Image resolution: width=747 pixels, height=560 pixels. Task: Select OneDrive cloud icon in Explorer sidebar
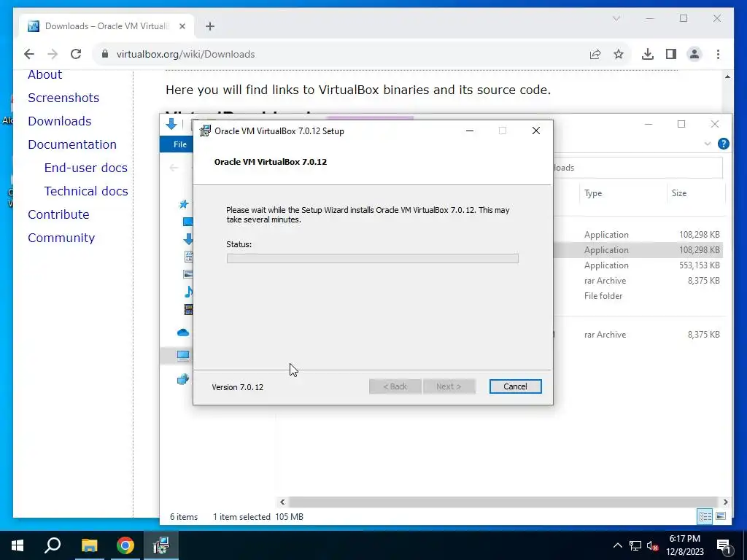[183, 332]
